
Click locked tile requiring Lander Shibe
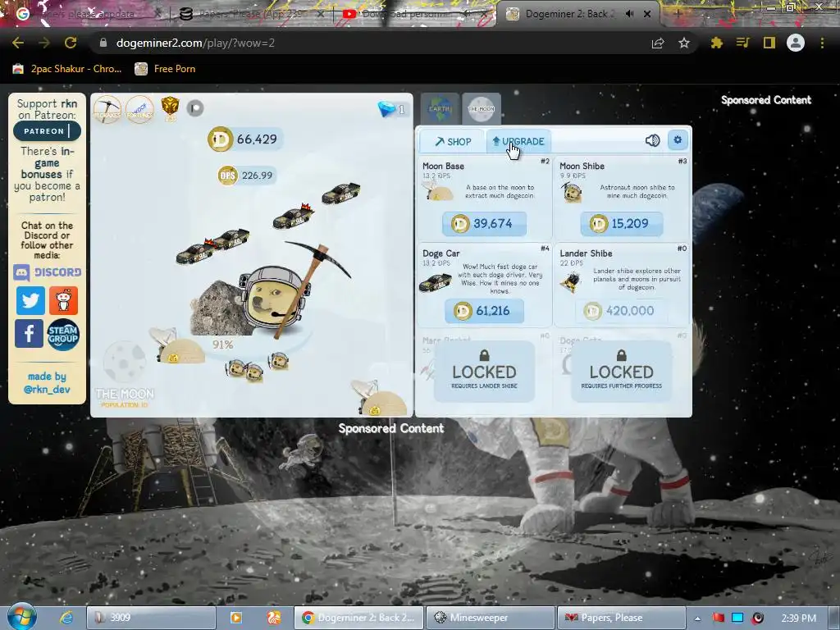484,372
